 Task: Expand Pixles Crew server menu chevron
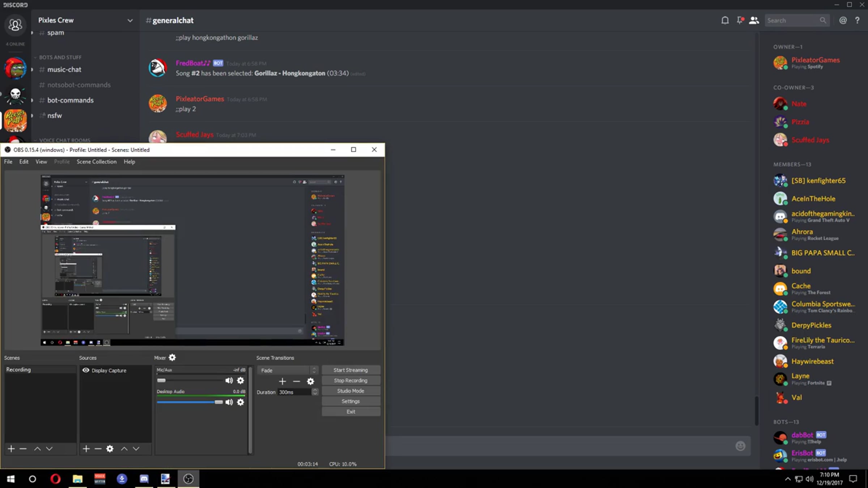(x=130, y=21)
